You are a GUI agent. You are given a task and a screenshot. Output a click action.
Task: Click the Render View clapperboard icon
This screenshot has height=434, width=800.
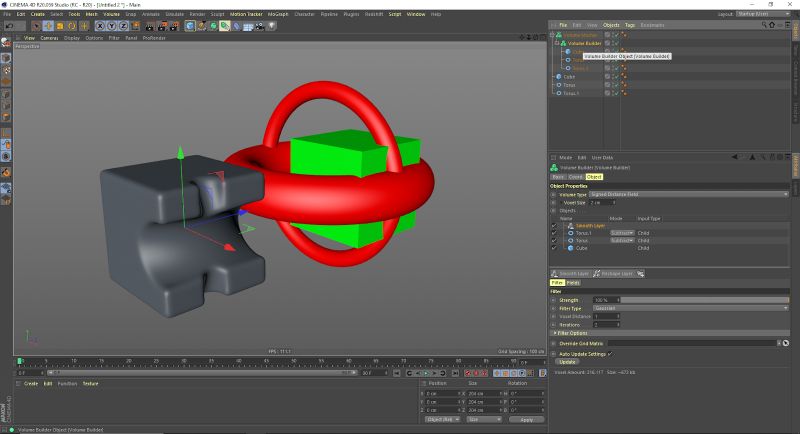pos(150,26)
